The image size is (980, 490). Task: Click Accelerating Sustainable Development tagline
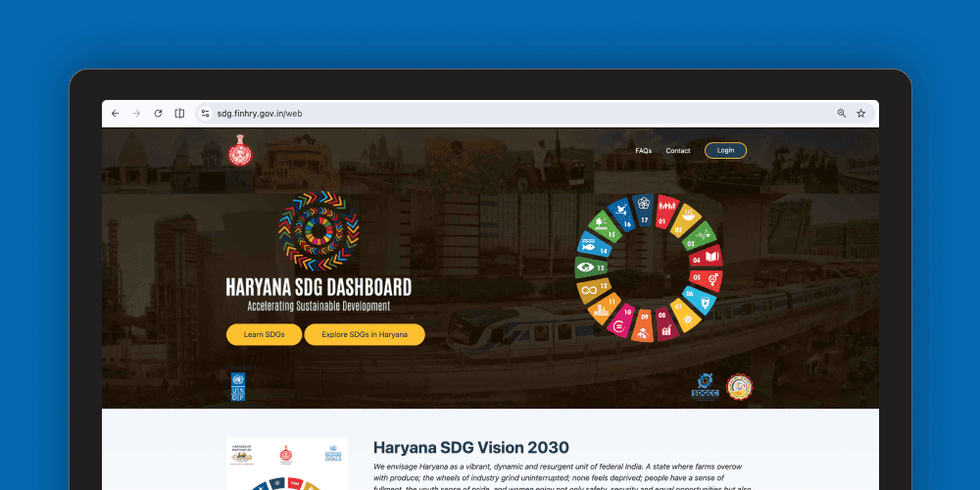tap(318, 306)
